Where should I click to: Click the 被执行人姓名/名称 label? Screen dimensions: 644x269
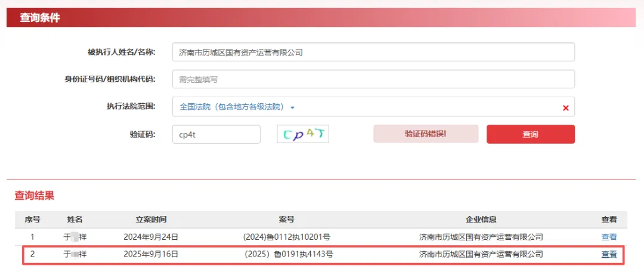coord(121,52)
